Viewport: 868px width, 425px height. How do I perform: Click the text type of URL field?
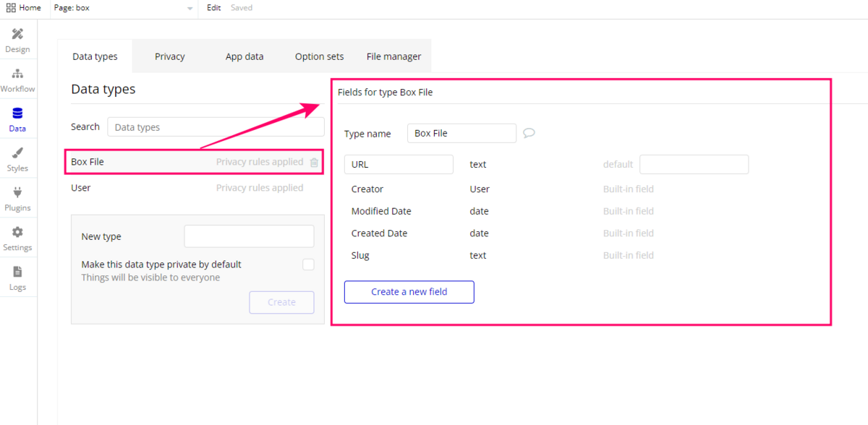[477, 164]
